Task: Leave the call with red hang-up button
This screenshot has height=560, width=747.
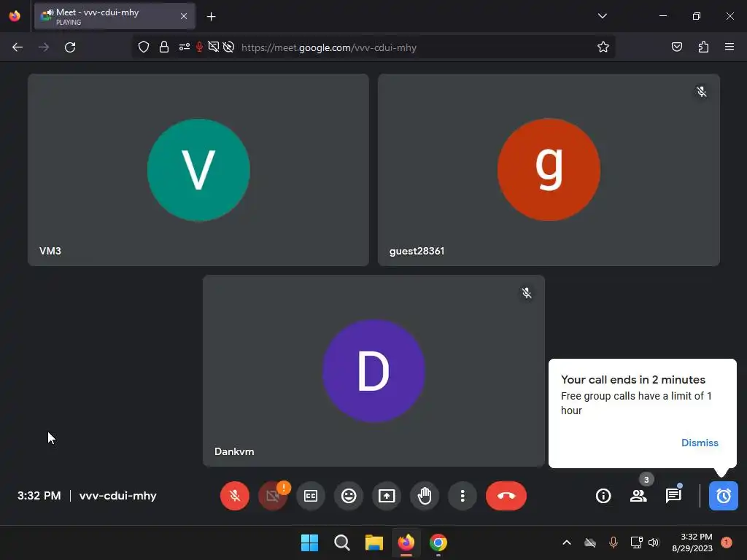Action: pyautogui.click(x=506, y=496)
